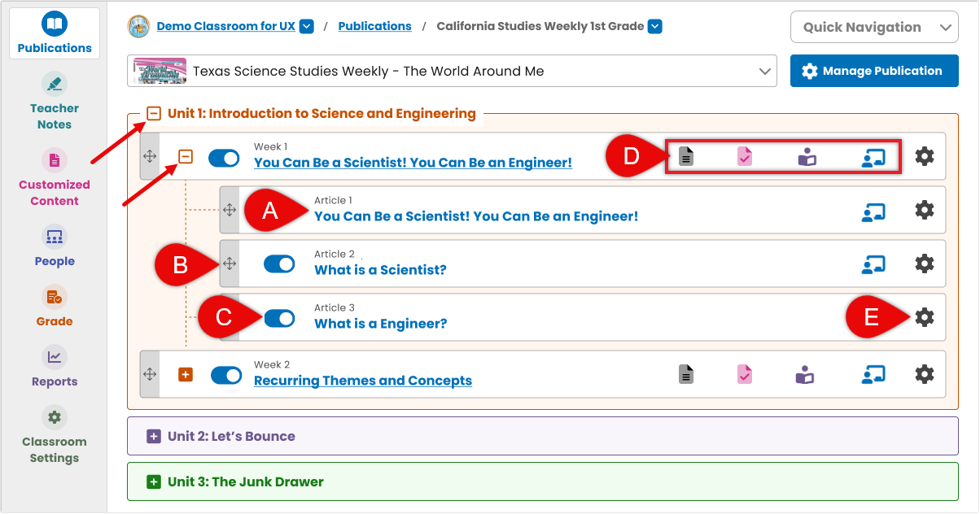
Task: Open the Article 1 You Can Be a Scientist link
Action: [x=476, y=216]
